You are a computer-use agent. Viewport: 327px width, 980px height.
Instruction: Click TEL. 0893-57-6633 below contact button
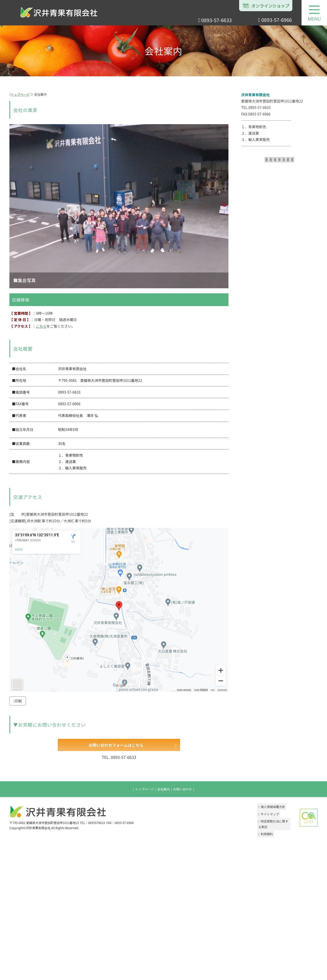119,757
